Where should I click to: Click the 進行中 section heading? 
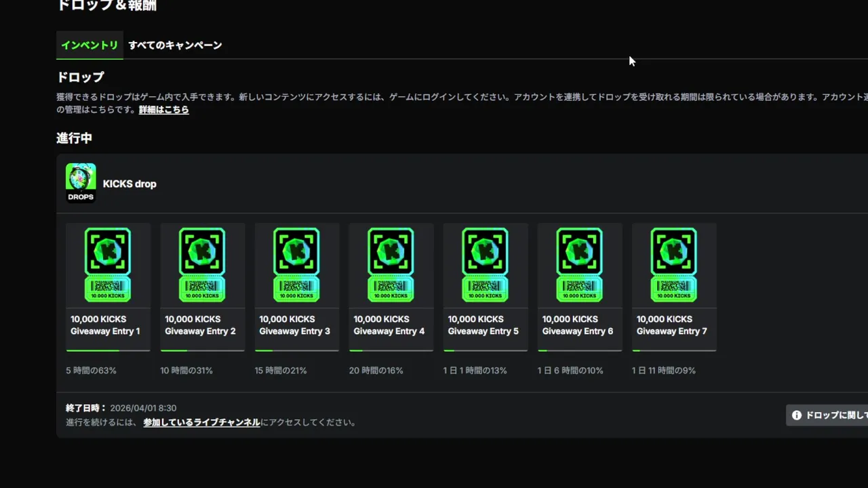74,138
